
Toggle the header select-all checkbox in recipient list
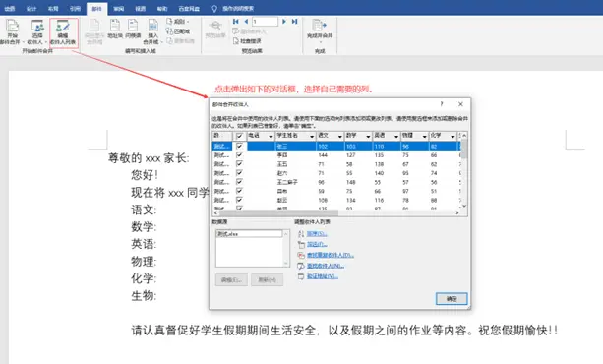[240, 136]
